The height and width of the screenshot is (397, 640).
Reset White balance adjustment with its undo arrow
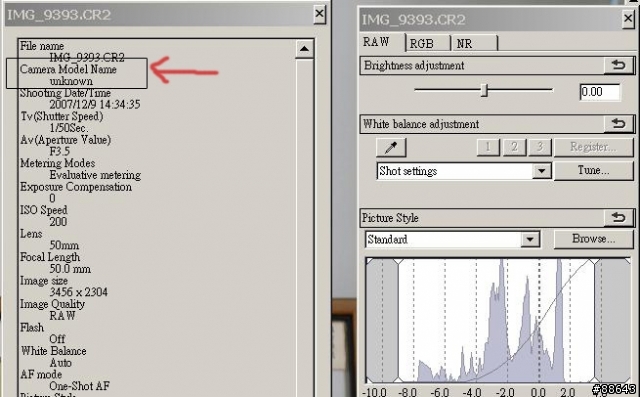[619, 124]
